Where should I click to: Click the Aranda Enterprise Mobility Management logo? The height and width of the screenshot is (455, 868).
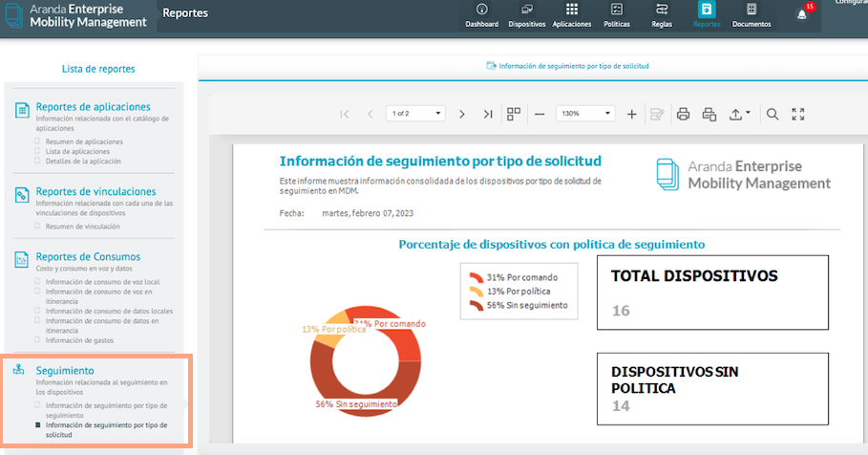click(x=75, y=15)
